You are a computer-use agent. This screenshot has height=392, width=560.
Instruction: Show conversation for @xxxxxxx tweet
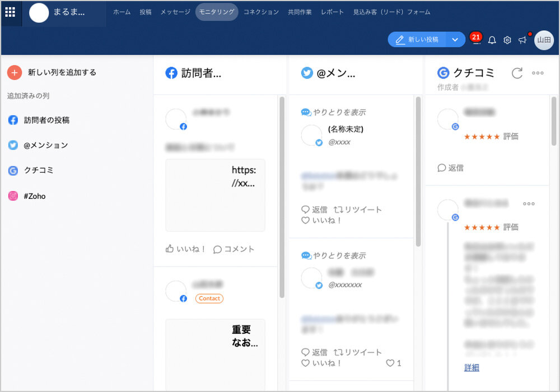334,255
